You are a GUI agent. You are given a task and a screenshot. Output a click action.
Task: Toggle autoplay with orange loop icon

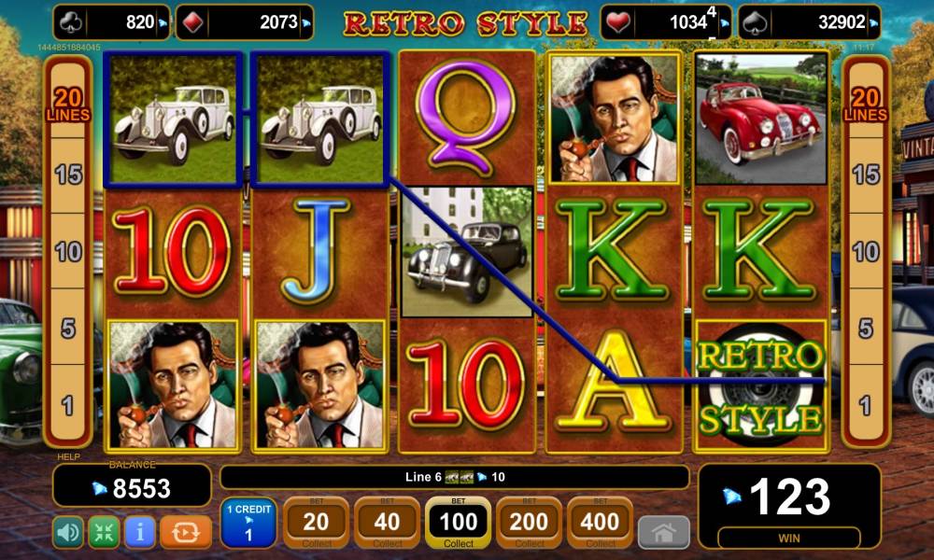[185, 532]
